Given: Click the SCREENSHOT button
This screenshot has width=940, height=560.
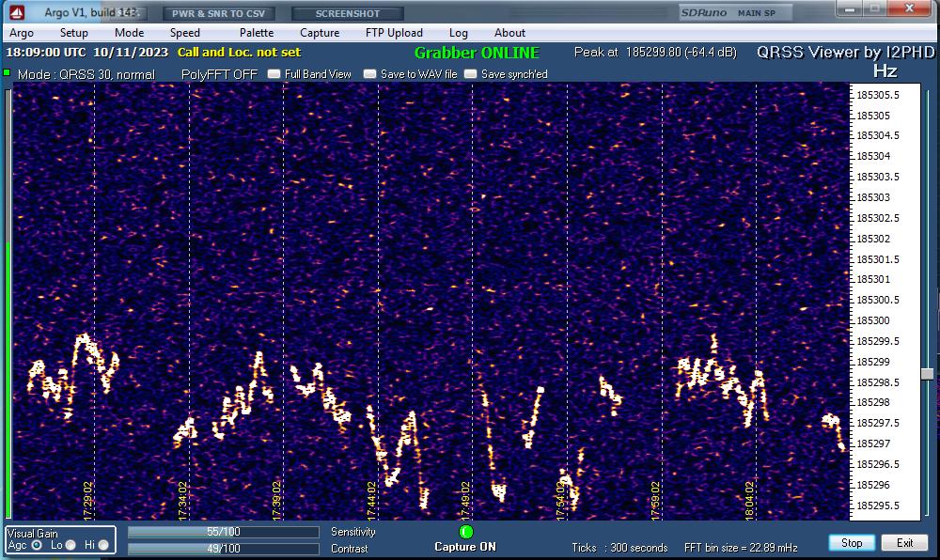Looking at the screenshot, I should pyautogui.click(x=348, y=13).
